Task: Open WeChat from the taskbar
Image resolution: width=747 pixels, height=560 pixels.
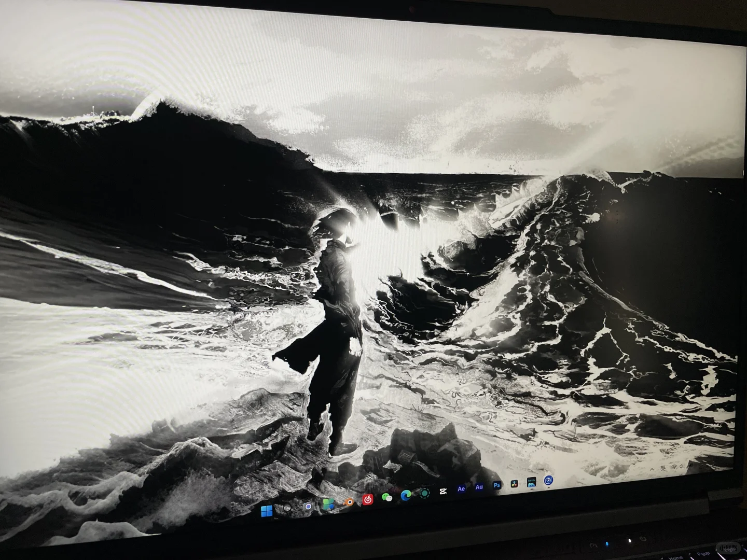Action: 387,497
